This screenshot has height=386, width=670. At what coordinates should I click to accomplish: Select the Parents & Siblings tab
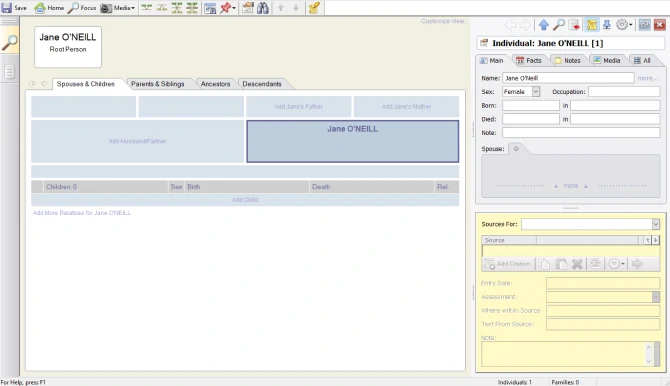(158, 84)
